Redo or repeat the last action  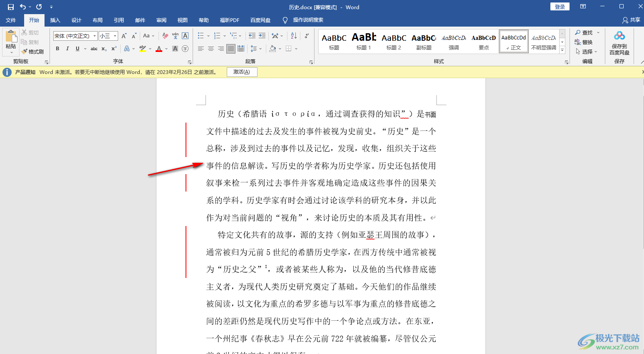click(x=39, y=7)
